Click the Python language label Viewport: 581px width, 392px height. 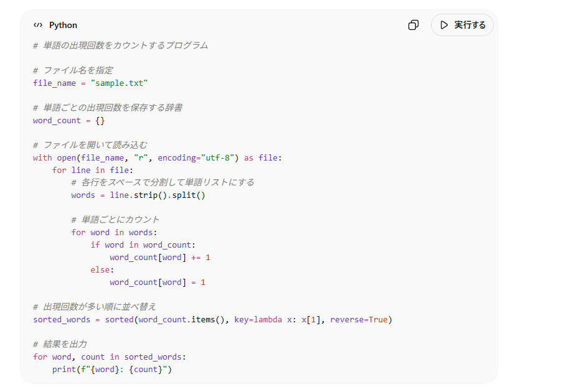pyautogui.click(x=63, y=26)
